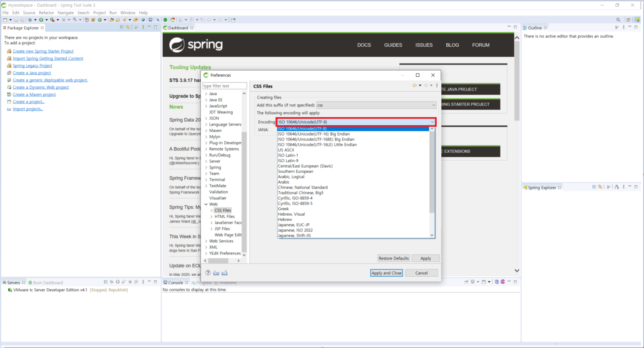Open the Web Browser globe toolbar icon

[143, 20]
